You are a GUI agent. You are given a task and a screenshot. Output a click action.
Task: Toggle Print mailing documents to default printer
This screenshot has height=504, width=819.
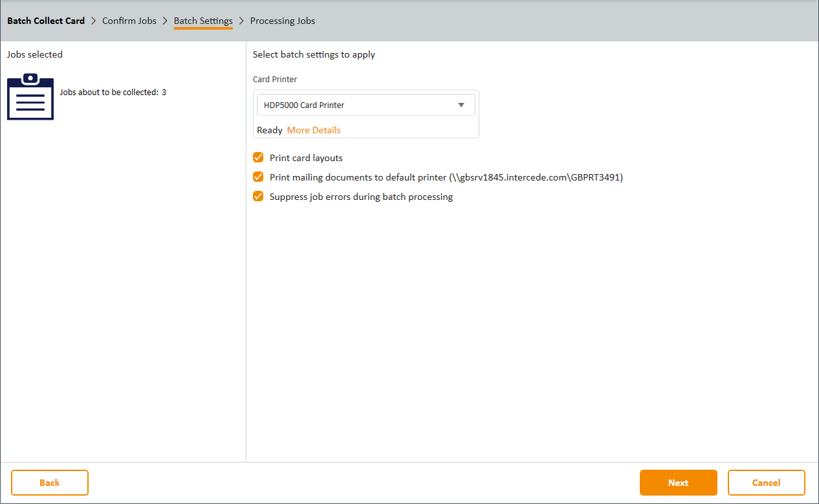[x=258, y=177]
